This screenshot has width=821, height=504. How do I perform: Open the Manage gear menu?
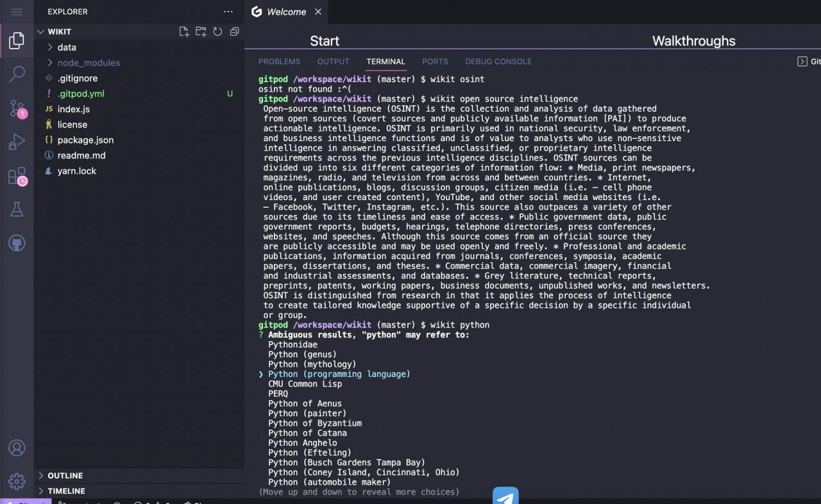tap(17, 481)
